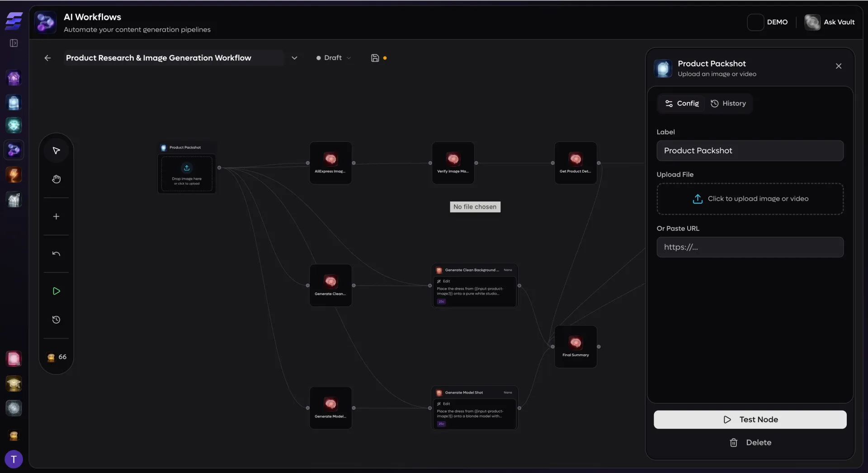This screenshot has width=868, height=473.
Task: Open the workflow version history clock icon
Action: [x=56, y=319]
